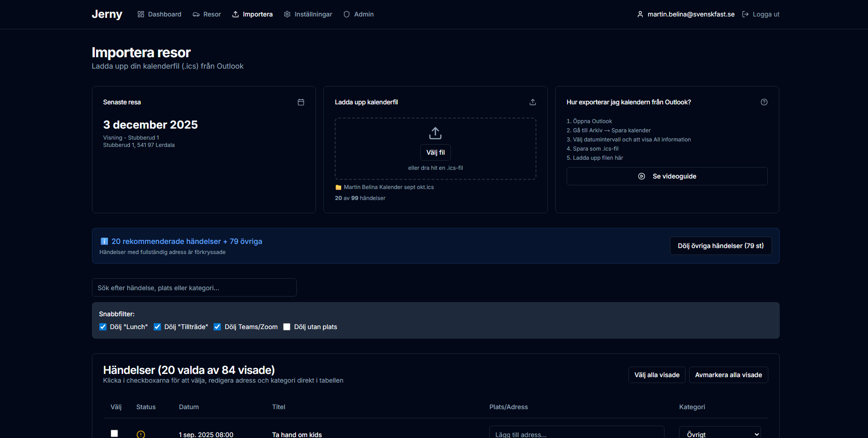Open the Dashboard menu item
This screenshot has width=868, height=438.
[x=159, y=14]
